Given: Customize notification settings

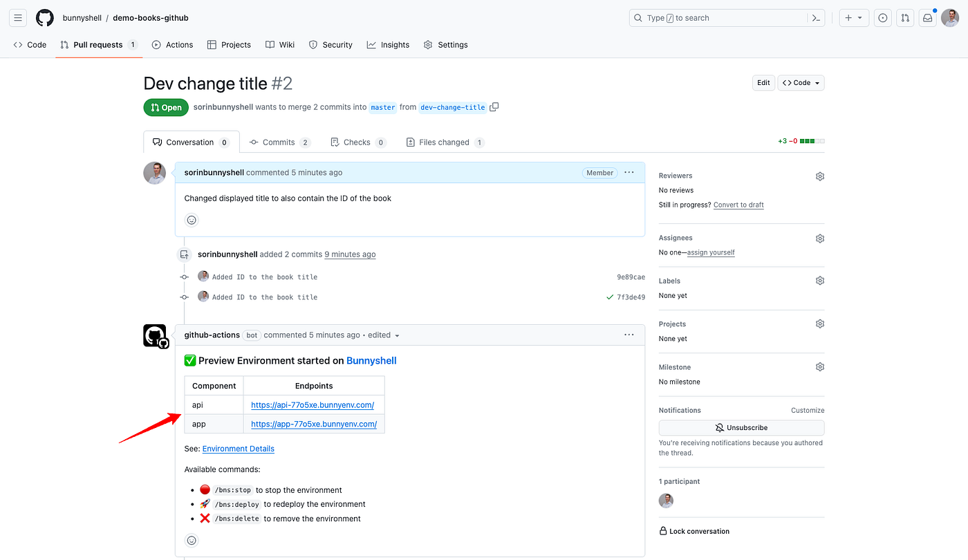Looking at the screenshot, I should coord(808,411).
